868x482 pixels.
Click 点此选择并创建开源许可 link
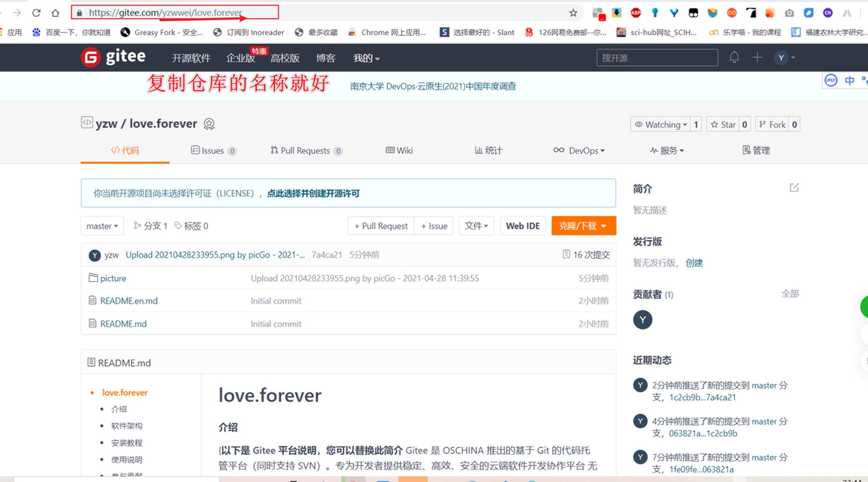[x=313, y=193]
